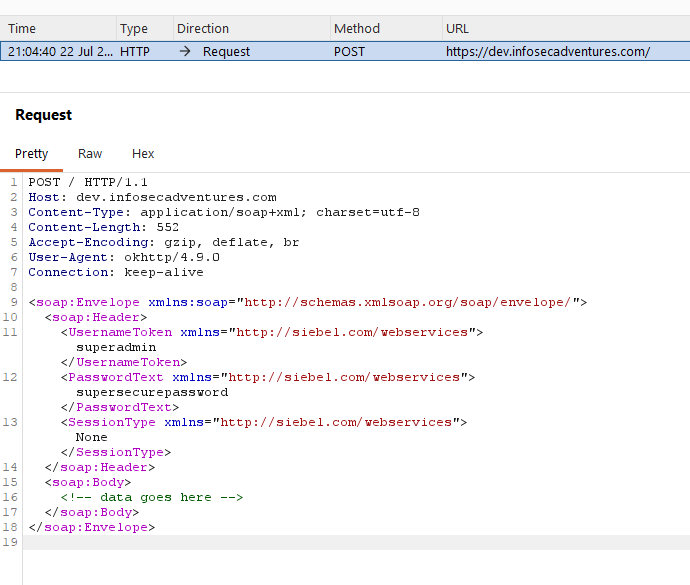Switch to the Hex tab
The width and height of the screenshot is (690, 585).
(143, 154)
